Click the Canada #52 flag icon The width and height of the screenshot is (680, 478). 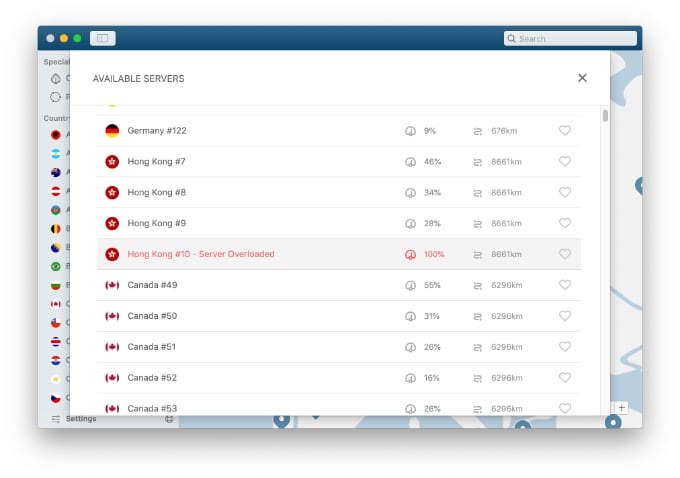[x=112, y=377]
